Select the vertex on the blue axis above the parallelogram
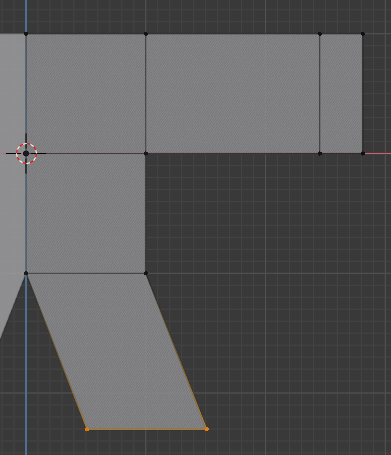Viewport: 391px width, 455px height. (26, 273)
